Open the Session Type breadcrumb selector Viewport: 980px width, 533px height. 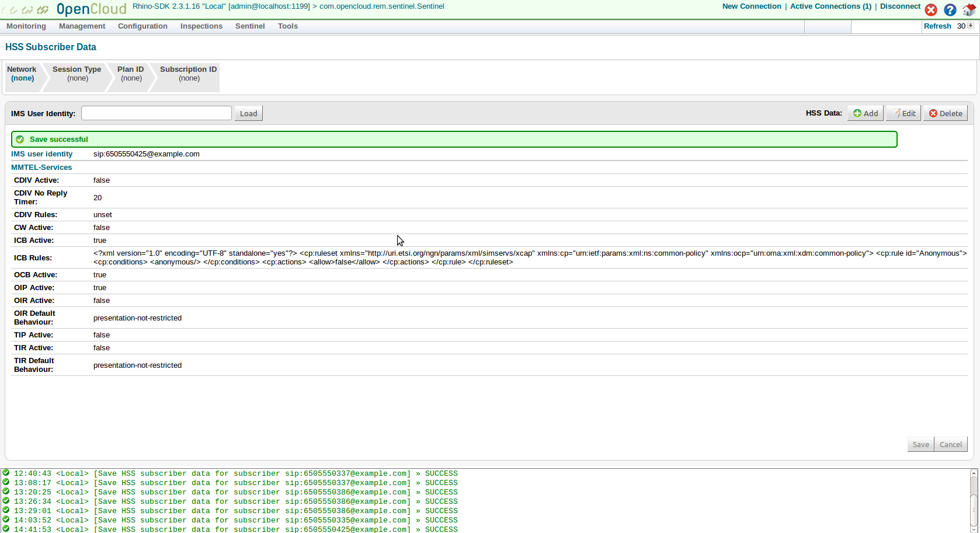coord(77,74)
